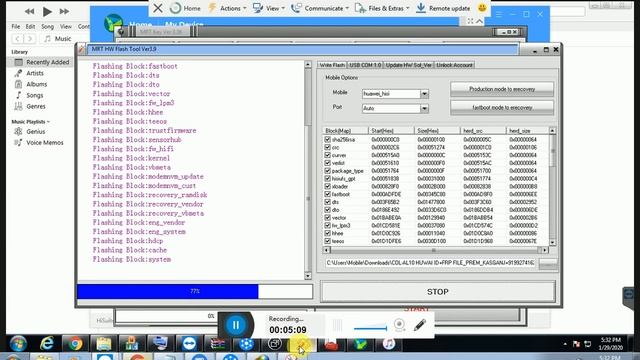This screenshot has width=640, height=360.
Task: Toggle TeamViewer fullscreen icon
Action: [470, 21]
